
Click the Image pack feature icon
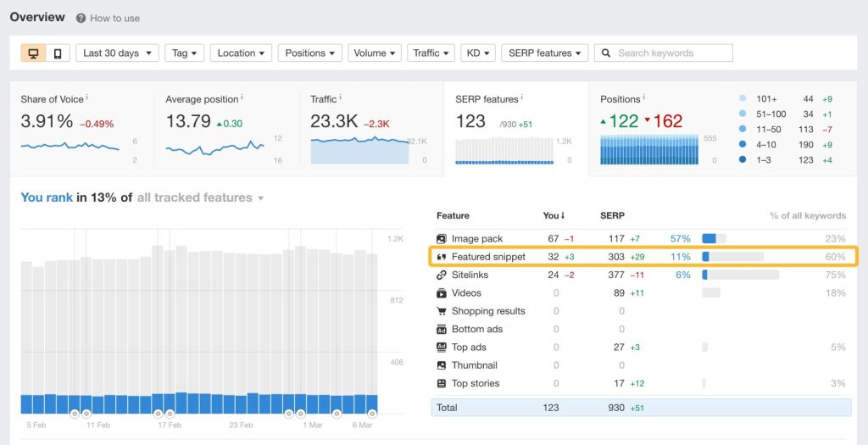pyautogui.click(x=442, y=239)
